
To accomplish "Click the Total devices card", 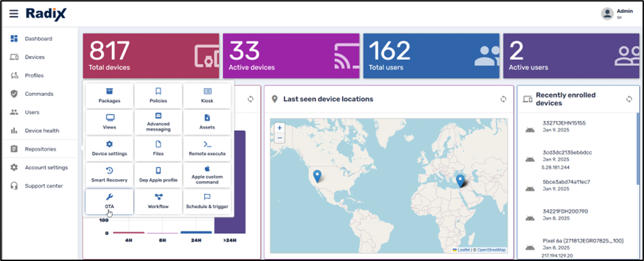I will pyautogui.click(x=151, y=56).
